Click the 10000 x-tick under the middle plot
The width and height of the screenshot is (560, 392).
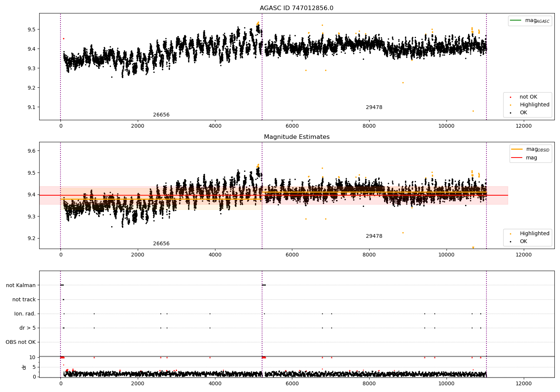(x=446, y=255)
